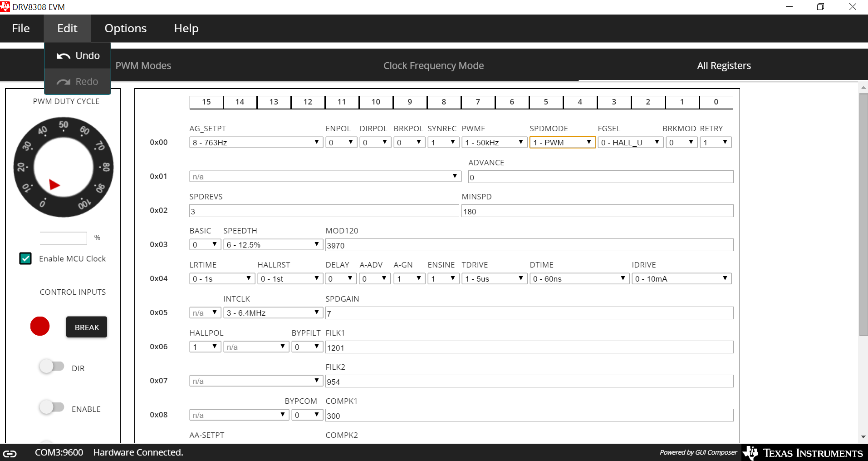Image resolution: width=868 pixels, height=461 pixels.
Task: Click the 0x04 register address label
Action: (159, 278)
